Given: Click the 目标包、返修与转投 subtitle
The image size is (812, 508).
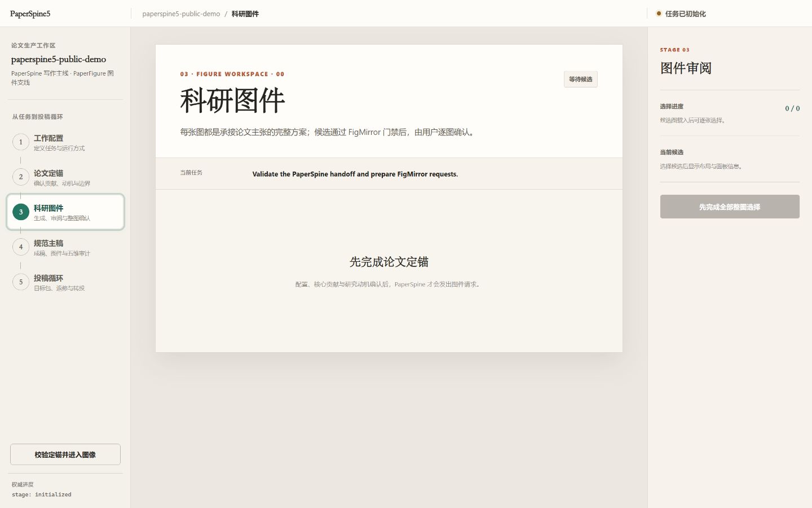Looking at the screenshot, I should (59, 288).
